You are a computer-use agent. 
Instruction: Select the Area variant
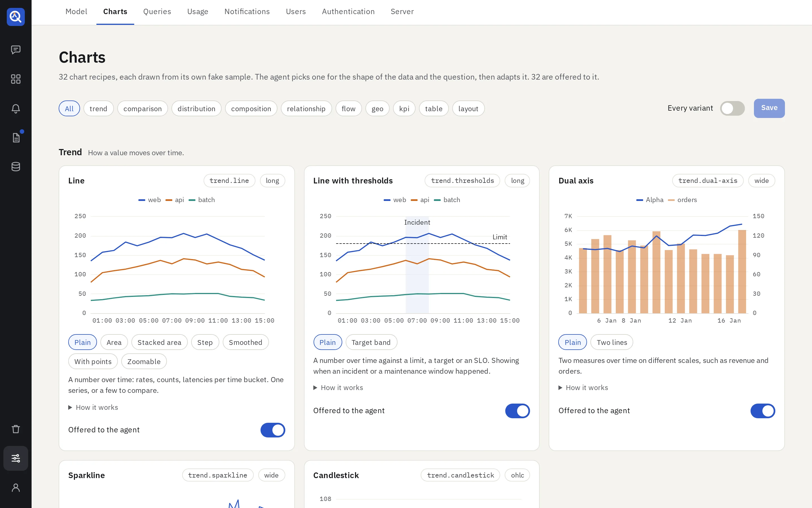point(114,342)
